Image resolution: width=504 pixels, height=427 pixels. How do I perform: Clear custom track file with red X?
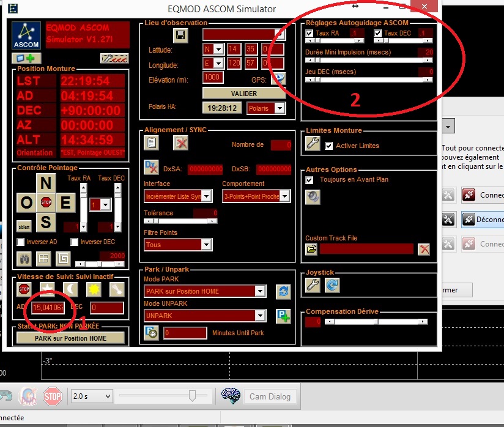point(424,249)
